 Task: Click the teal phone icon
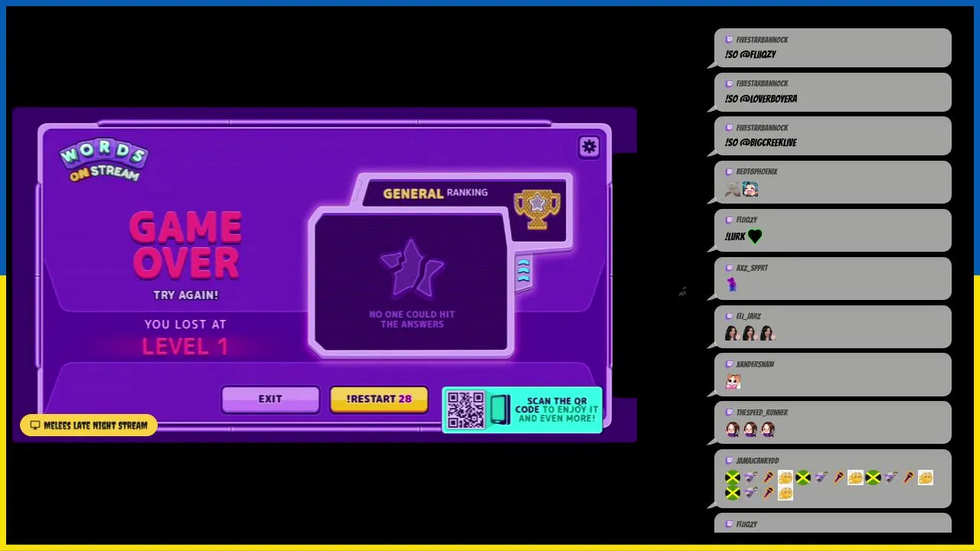pos(500,410)
